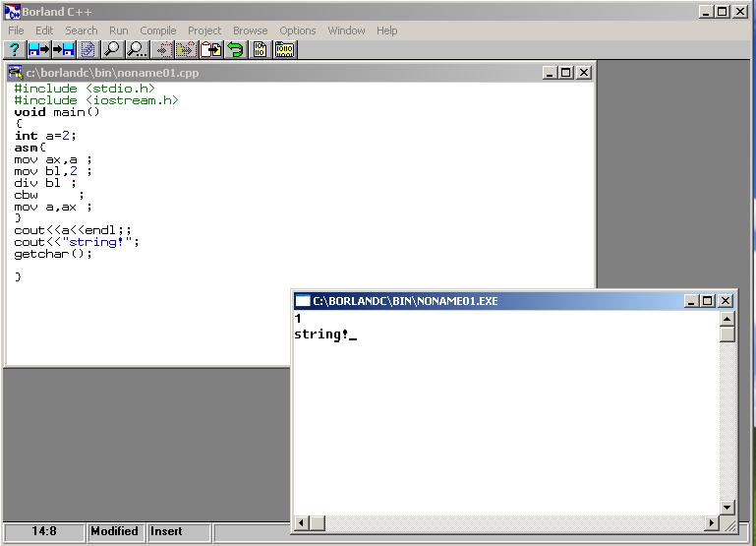Viewport: 756px width, 546px height.
Task: Open the Options menu
Action: pos(298,30)
